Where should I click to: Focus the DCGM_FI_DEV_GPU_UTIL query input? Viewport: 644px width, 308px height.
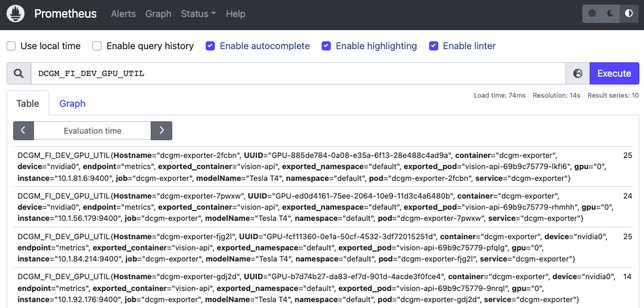(298, 73)
